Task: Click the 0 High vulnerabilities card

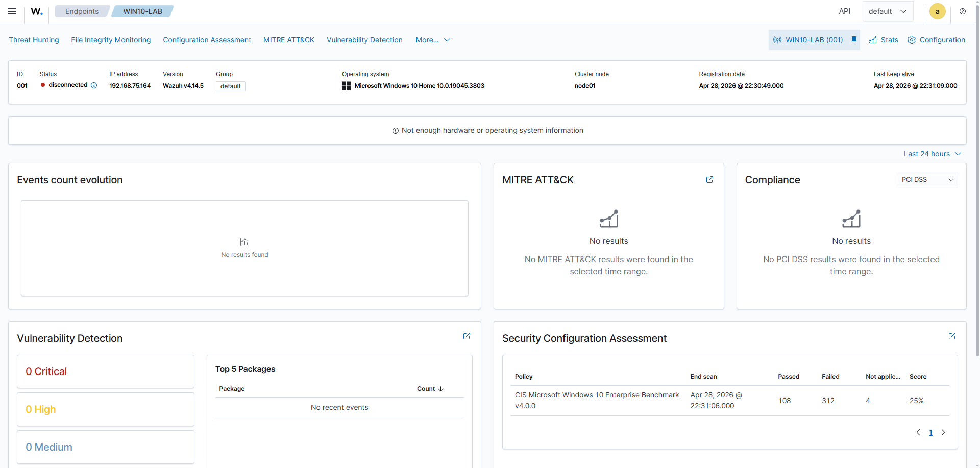Action: [x=106, y=409]
